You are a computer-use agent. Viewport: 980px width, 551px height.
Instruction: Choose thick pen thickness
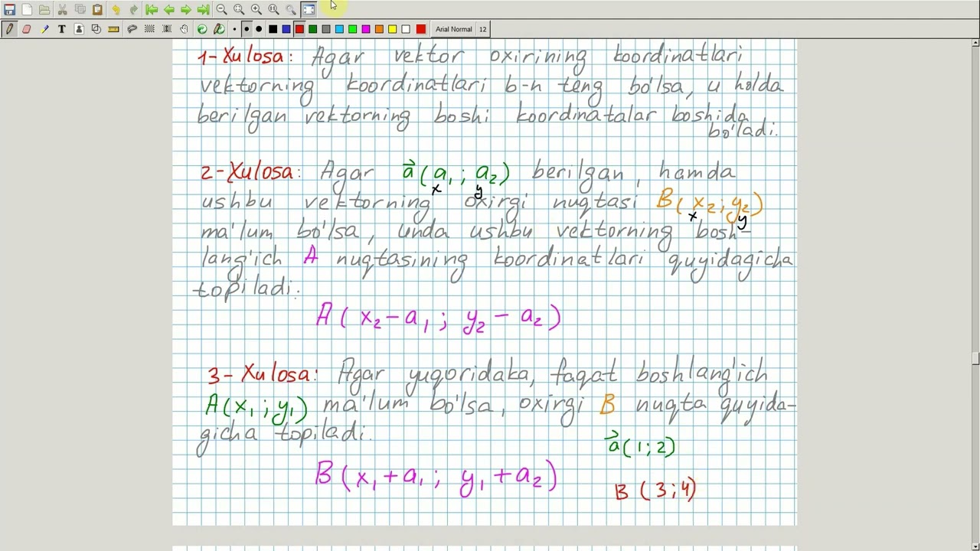point(259,29)
